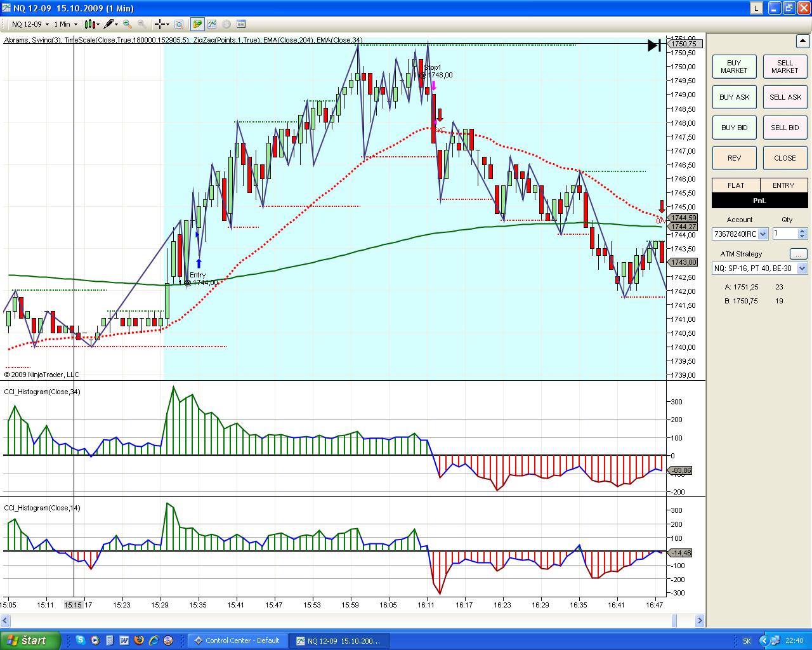Click the SK language indicator in tray
Image resolution: width=812 pixels, height=650 pixels.
[x=747, y=641]
